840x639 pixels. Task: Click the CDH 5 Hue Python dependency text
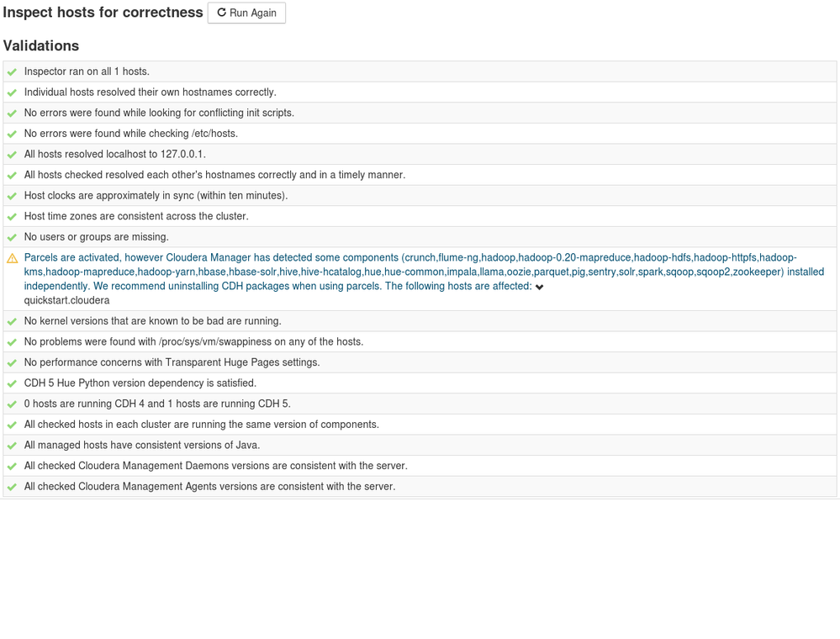(x=140, y=383)
